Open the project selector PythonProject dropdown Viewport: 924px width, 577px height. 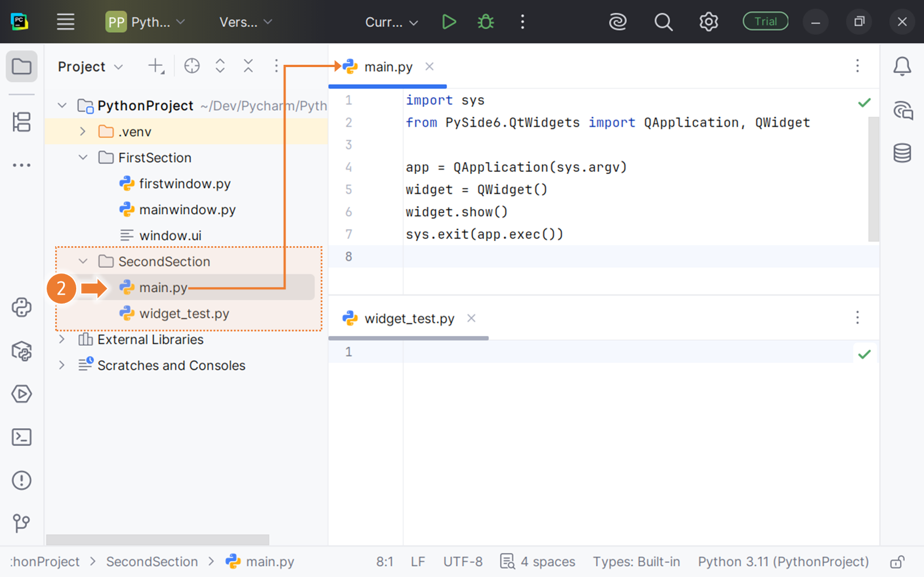146,22
